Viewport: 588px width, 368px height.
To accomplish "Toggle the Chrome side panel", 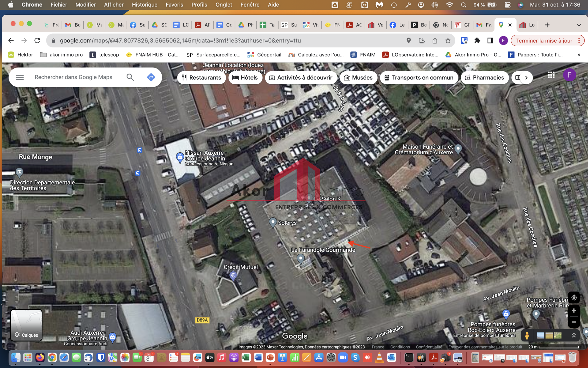I will (x=490, y=41).
